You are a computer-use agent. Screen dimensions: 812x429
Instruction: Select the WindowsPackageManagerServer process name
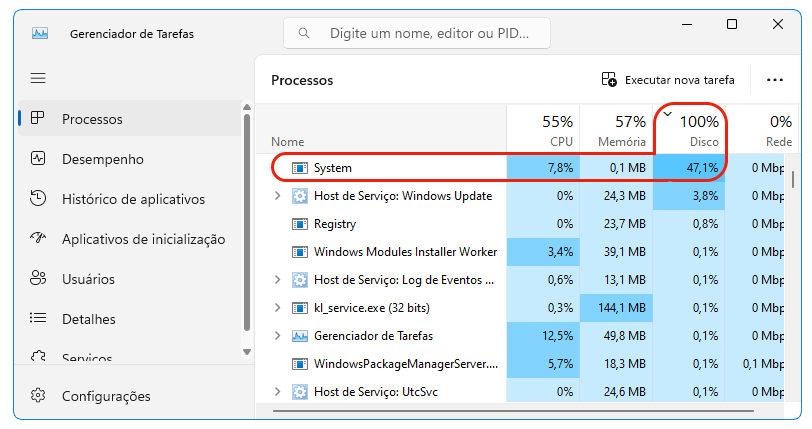[405, 364]
